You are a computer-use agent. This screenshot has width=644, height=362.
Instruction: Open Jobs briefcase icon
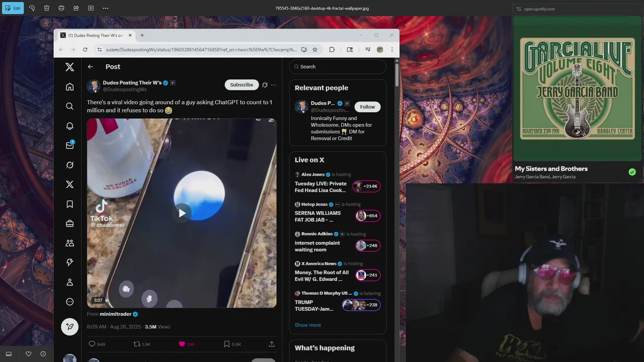70,223
